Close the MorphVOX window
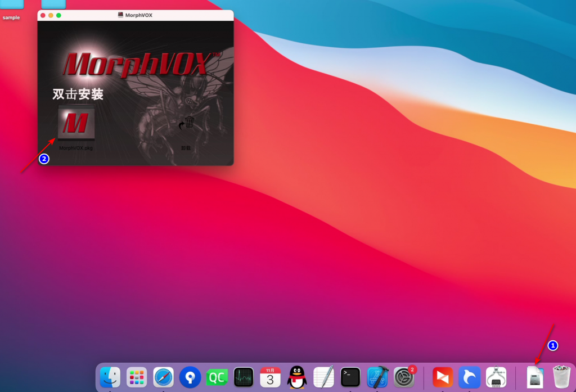The image size is (576, 392). 43,15
